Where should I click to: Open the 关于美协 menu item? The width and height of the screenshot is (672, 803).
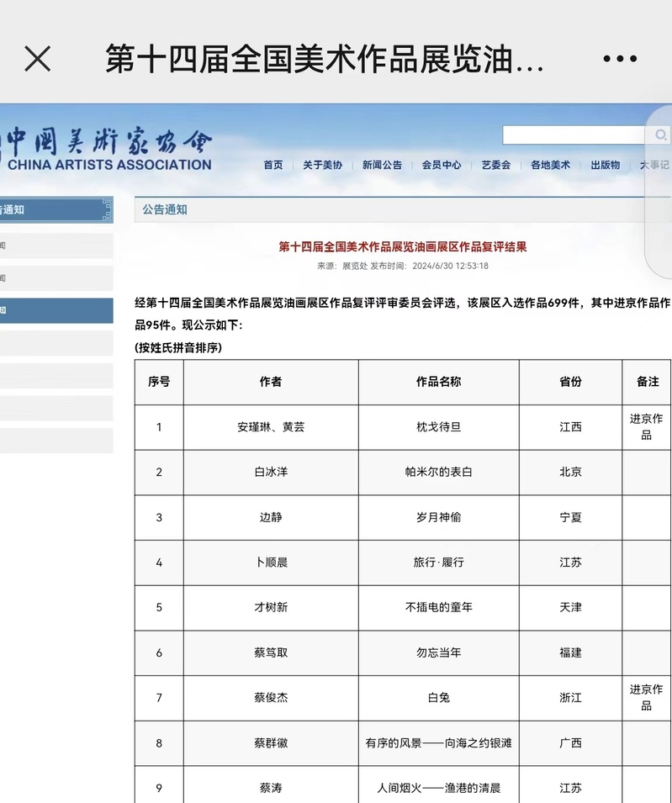pyautogui.click(x=322, y=166)
